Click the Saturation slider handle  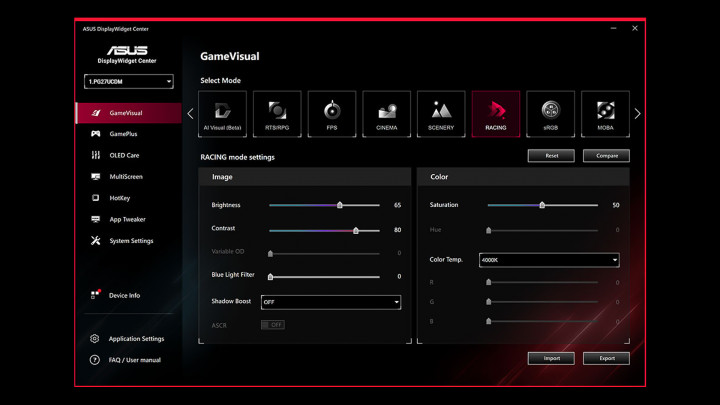point(542,205)
